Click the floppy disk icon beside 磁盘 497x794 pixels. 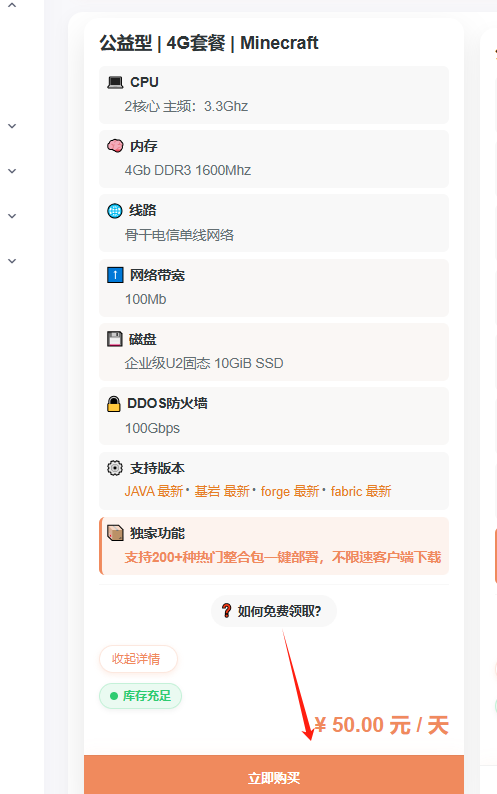[x=115, y=339]
